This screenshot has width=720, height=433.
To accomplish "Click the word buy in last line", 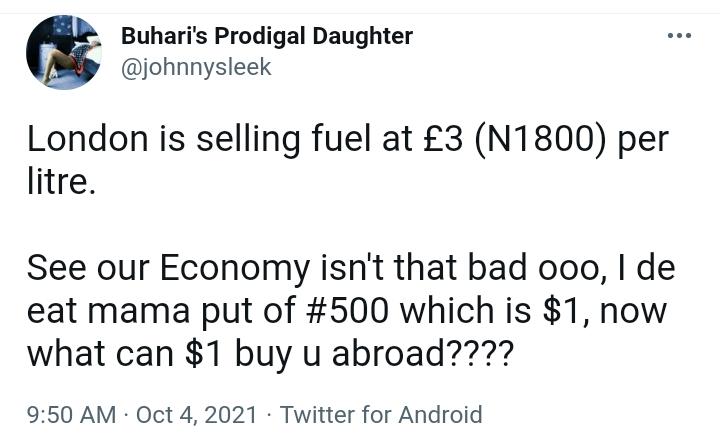I will point(263,355).
